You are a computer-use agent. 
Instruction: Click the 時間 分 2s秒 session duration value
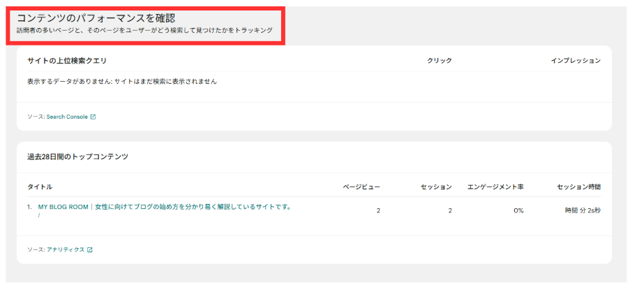[583, 210]
